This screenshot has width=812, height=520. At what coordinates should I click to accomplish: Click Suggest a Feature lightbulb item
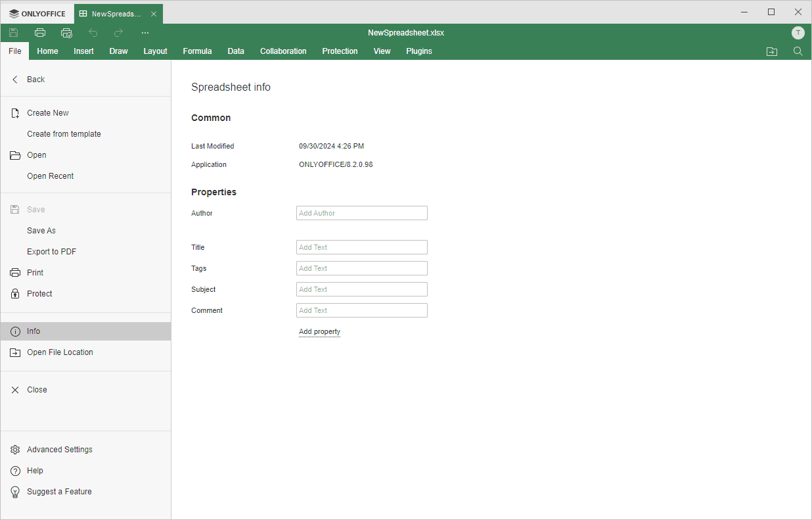pos(59,492)
